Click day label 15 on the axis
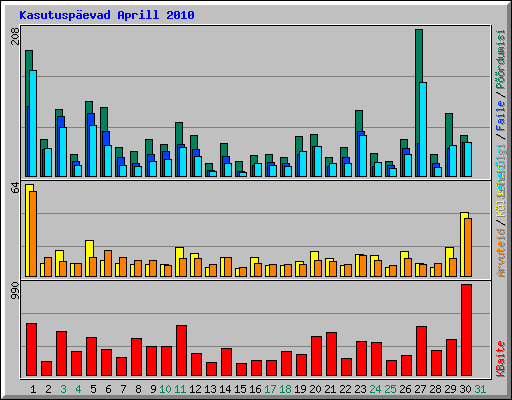Screen dimensions: 512x400 [x=240, y=389]
